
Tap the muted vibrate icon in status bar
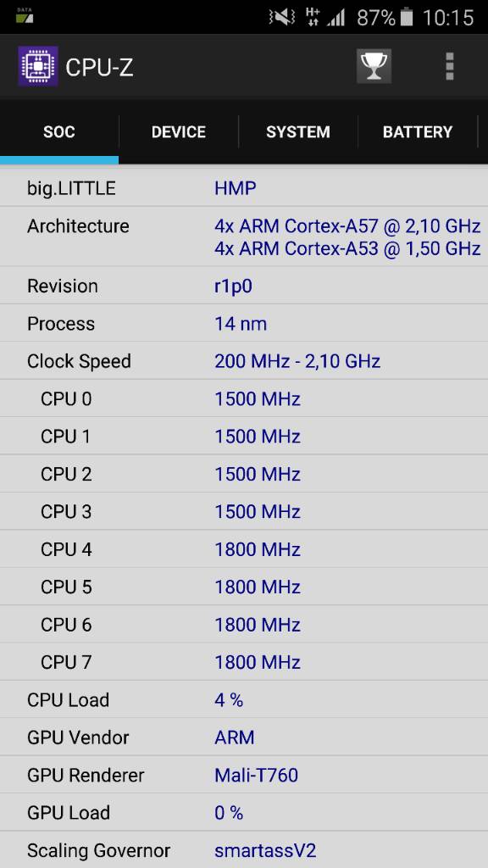pos(283,18)
